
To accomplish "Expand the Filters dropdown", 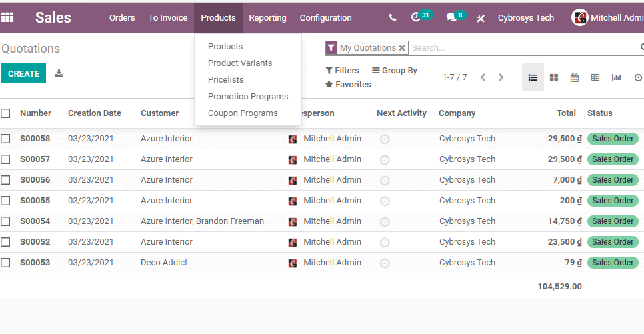I will 342,70.
